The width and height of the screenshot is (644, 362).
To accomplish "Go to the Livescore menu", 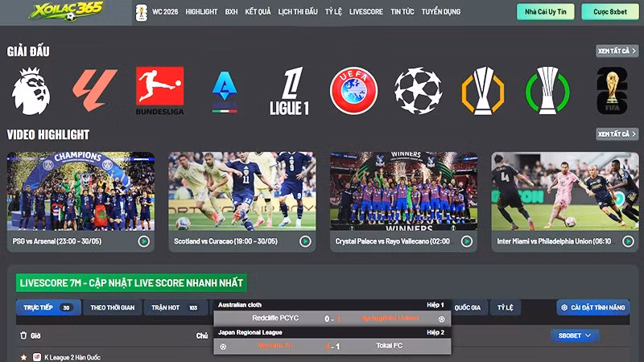I will [x=366, y=12].
